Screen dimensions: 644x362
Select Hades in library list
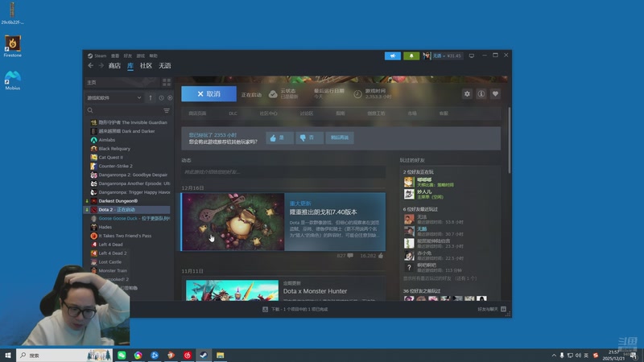click(105, 227)
